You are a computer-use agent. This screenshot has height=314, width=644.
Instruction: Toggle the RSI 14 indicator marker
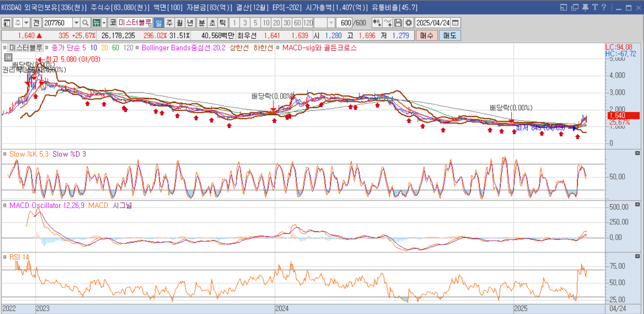(x=5, y=258)
